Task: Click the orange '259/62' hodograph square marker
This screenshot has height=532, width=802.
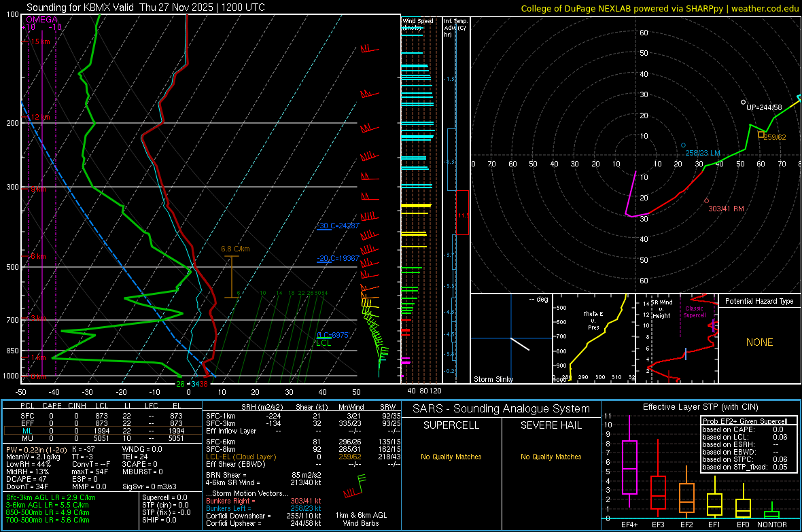Action: [761, 135]
